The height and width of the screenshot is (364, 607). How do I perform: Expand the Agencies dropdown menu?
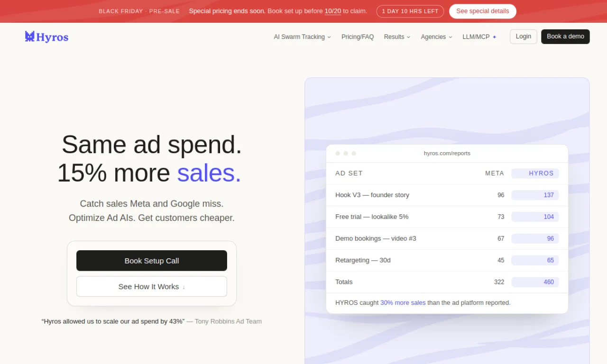click(x=436, y=37)
